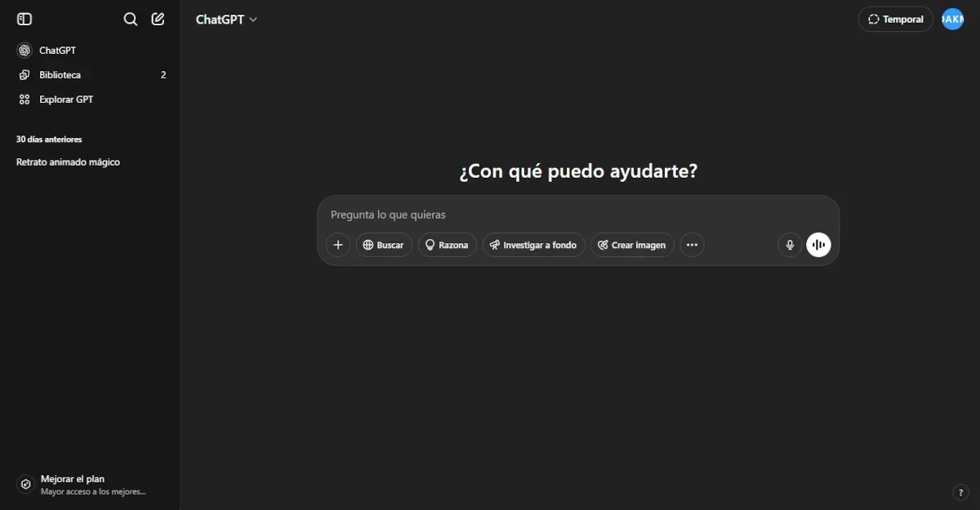Toggle Temporal chat mode
The height and width of the screenshot is (510, 980).
click(896, 19)
